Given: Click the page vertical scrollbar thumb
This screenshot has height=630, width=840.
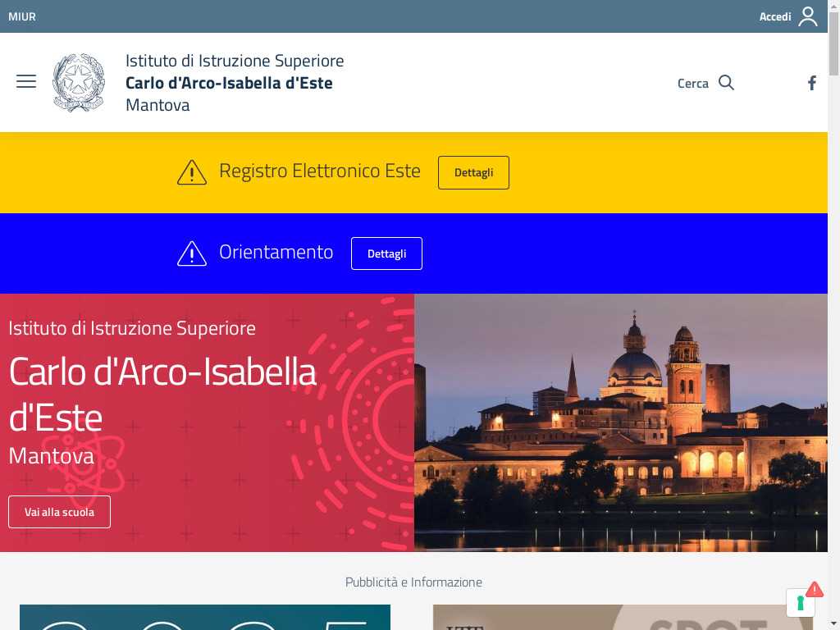Looking at the screenshot, I should coord(833,43).
